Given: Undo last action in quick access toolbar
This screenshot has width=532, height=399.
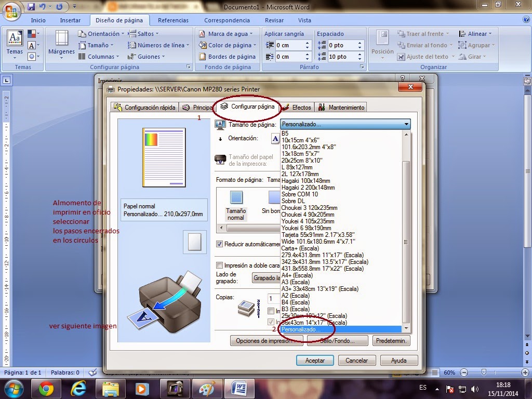Looking at the screenshot, I should tap(43, 6).
